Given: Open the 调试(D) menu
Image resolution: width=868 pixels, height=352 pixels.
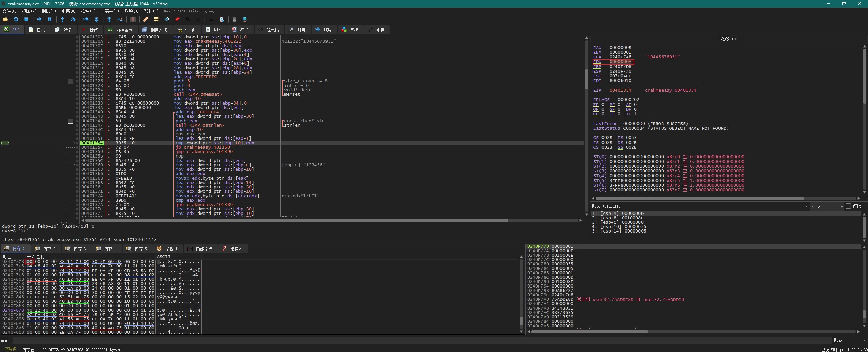Looking at the screenshot, I should [x=48, y=11].
